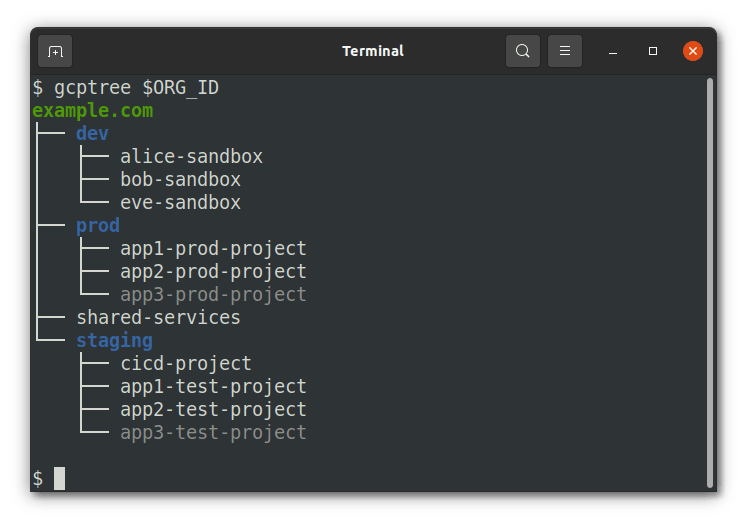Click the command prompt cursor

point(60,479)
